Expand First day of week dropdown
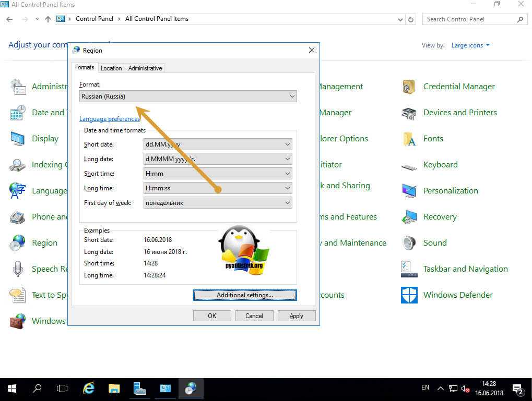The width and height of the screenshot is (532, 401). pyautogui.click(x=218, y=203)
